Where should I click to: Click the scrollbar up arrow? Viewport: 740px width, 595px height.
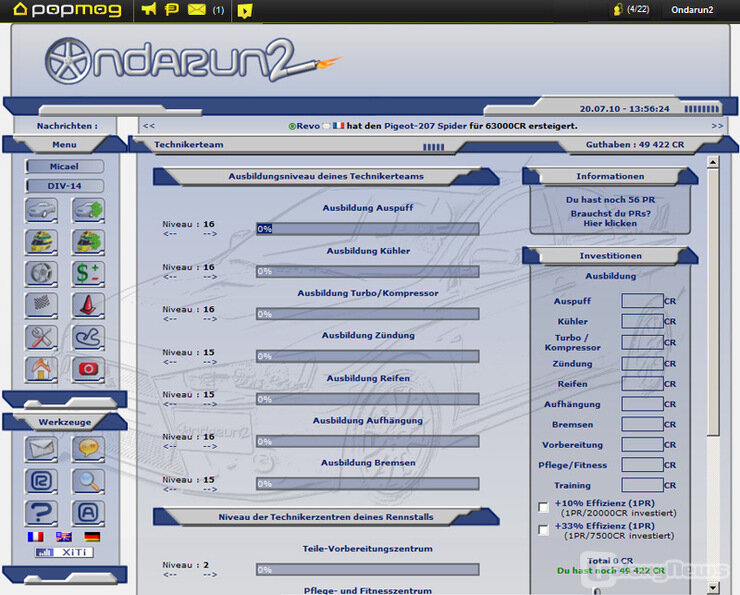click(713, 162)
